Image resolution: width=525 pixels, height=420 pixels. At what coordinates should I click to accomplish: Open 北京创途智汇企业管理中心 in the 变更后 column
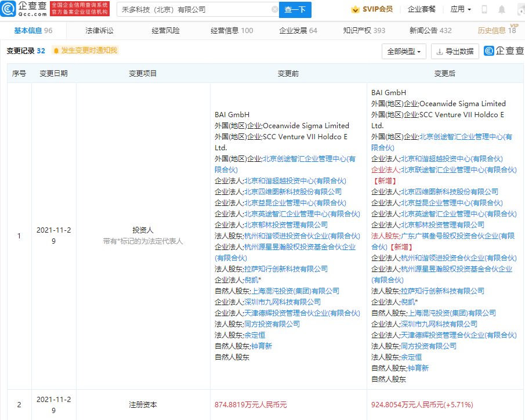click(441, 142)
